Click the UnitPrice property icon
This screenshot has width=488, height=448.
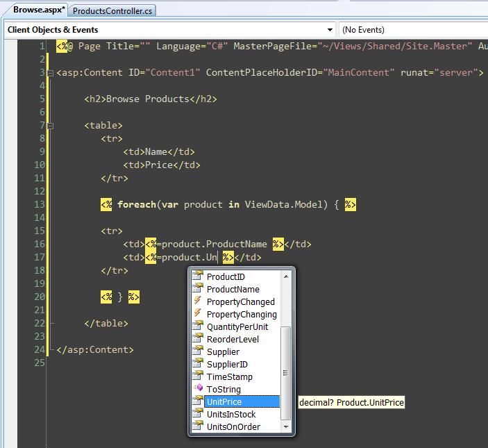[x=198, y=400]
